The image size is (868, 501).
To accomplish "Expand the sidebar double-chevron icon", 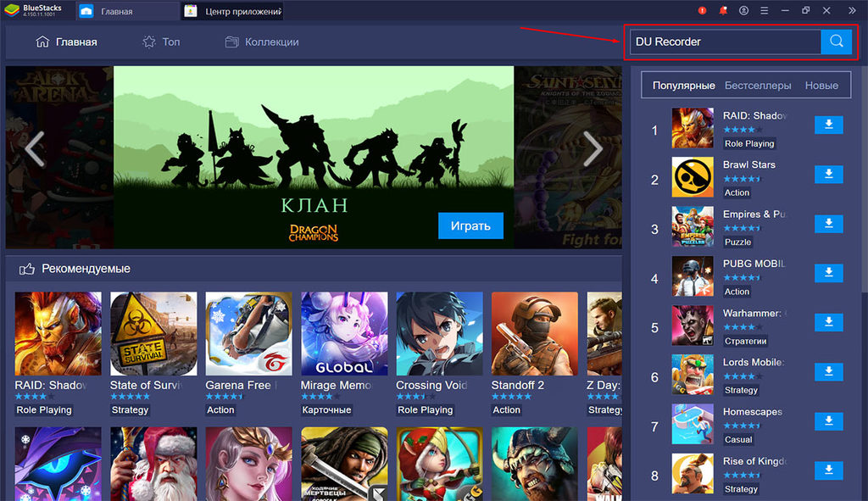I will click(x=852, y=10).
